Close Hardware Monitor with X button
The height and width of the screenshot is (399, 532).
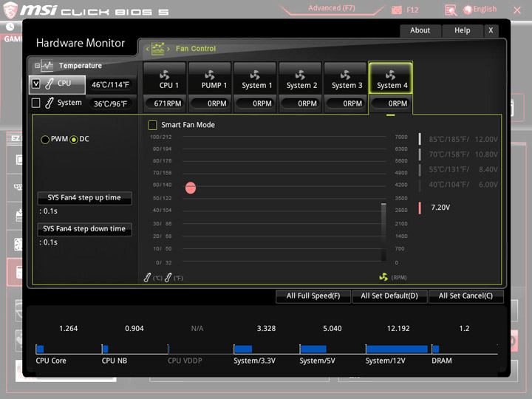(491, 30)
